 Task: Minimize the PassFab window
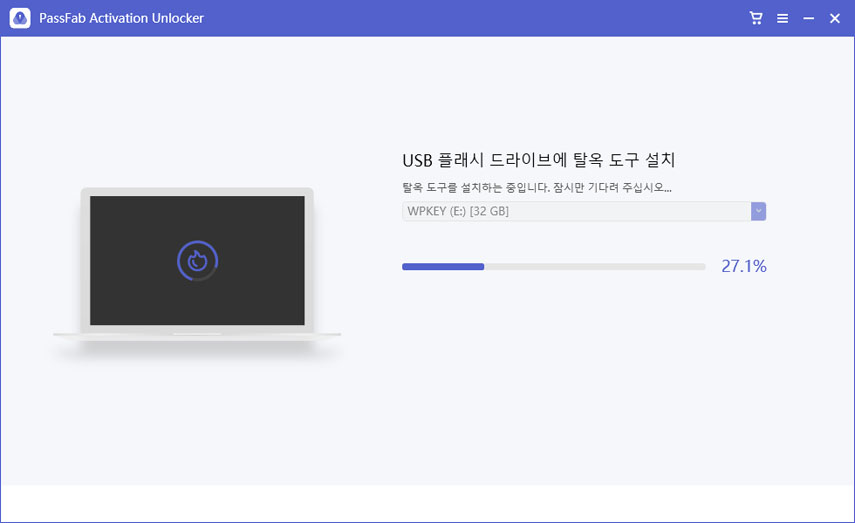(x=808, y=18)
